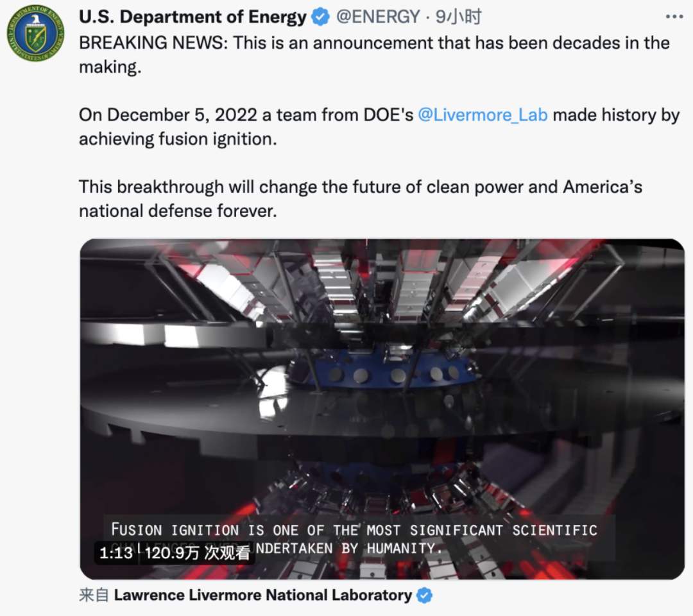The width and height of the screenshot is (693, 616).
Task: Click the "BREAKING NEWS" opening line of the post
Action: pos(374,43)
